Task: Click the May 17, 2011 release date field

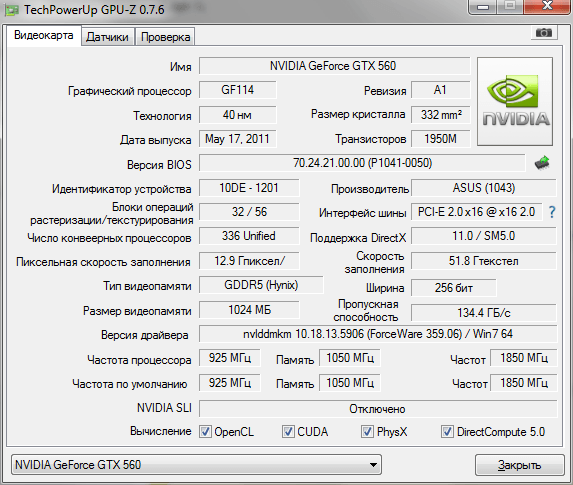Action: pos(238,139)
